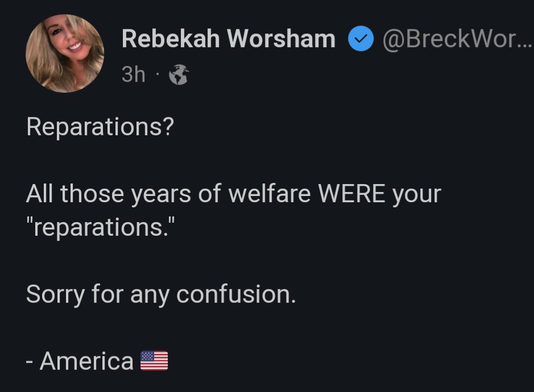This screenshot has height=392, width=534.
Task: Click the blue verified checkmark badge
Action: click(x=360, y=40)
